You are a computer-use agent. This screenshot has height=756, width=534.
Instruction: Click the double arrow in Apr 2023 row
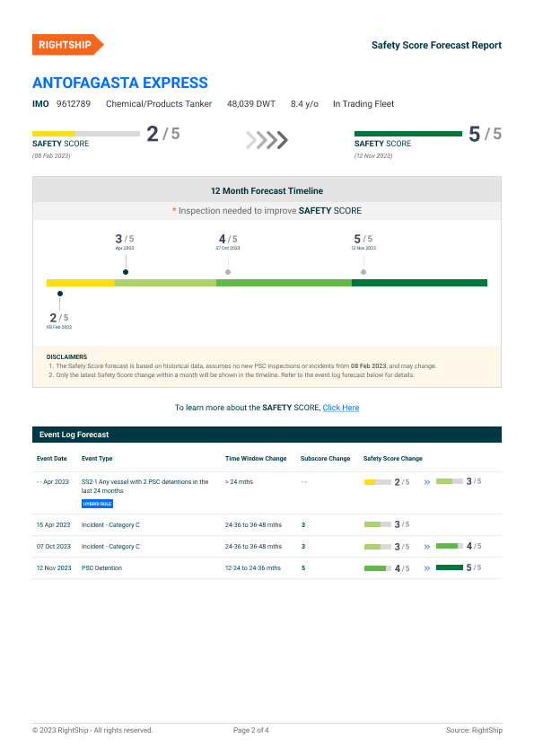point(427,482)
